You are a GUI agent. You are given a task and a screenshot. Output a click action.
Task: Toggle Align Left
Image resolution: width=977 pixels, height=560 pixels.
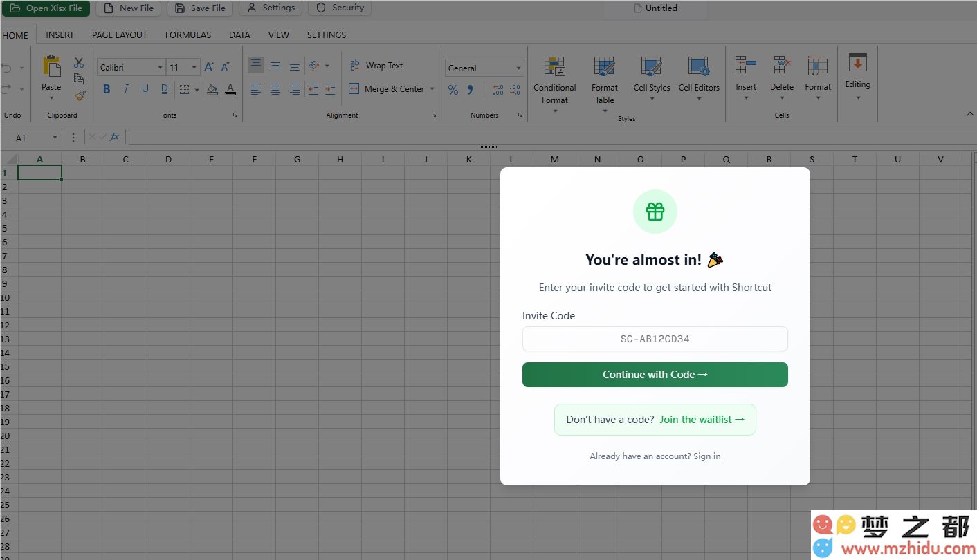pos(256,89)
